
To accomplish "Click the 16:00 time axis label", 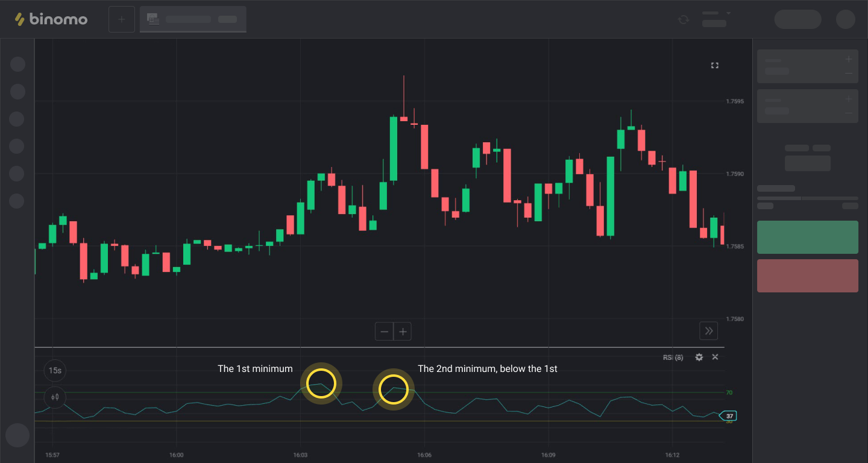I will click(176, 455).
